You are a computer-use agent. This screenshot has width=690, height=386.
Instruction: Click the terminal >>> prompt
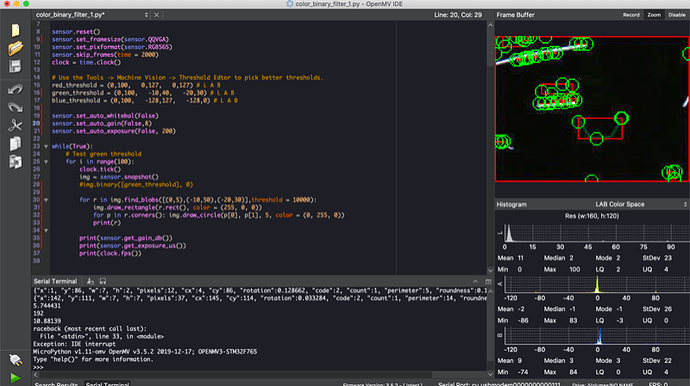[x=38, y=367]
